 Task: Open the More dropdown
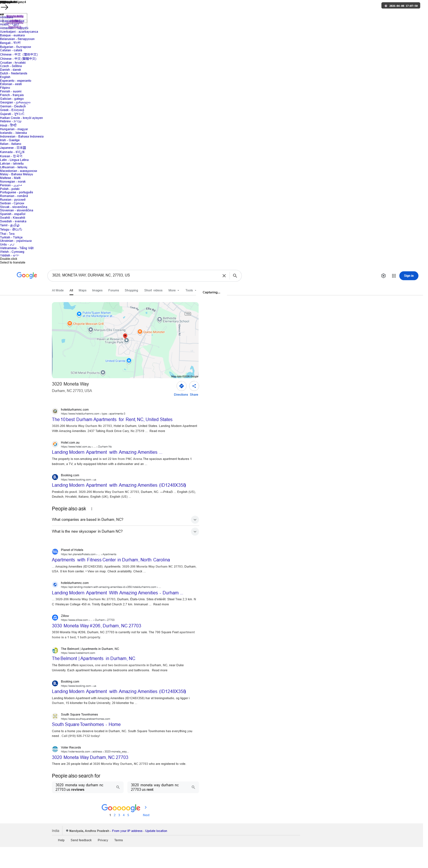(x=174, y=290)
